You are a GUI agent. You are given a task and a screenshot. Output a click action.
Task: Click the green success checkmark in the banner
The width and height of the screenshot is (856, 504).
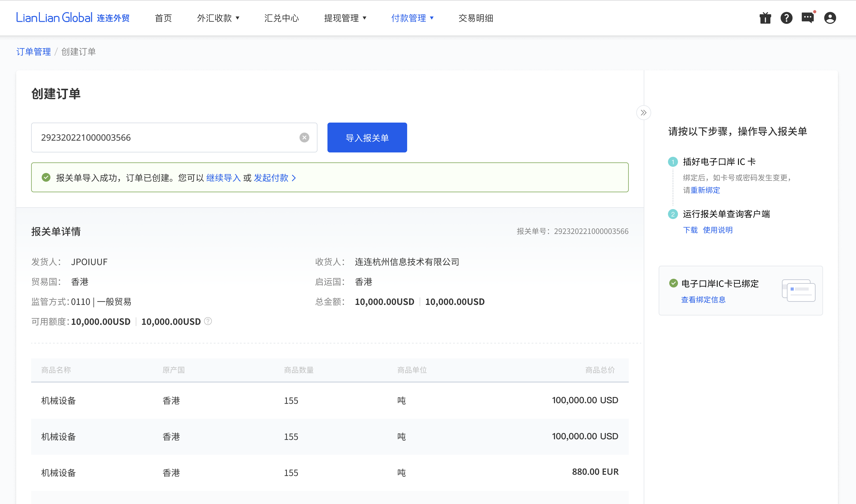(x=46, y=178)
